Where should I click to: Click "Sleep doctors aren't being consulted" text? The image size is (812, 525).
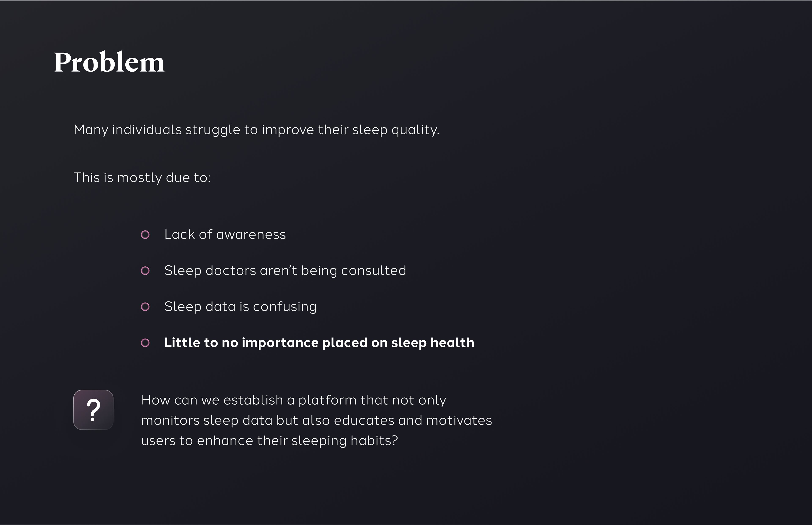(285, 271)
